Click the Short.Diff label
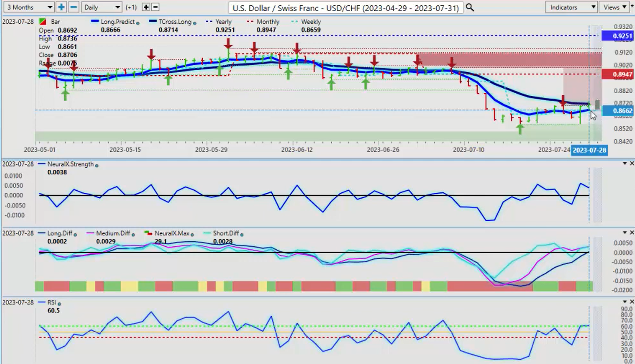 coord(226,233)
